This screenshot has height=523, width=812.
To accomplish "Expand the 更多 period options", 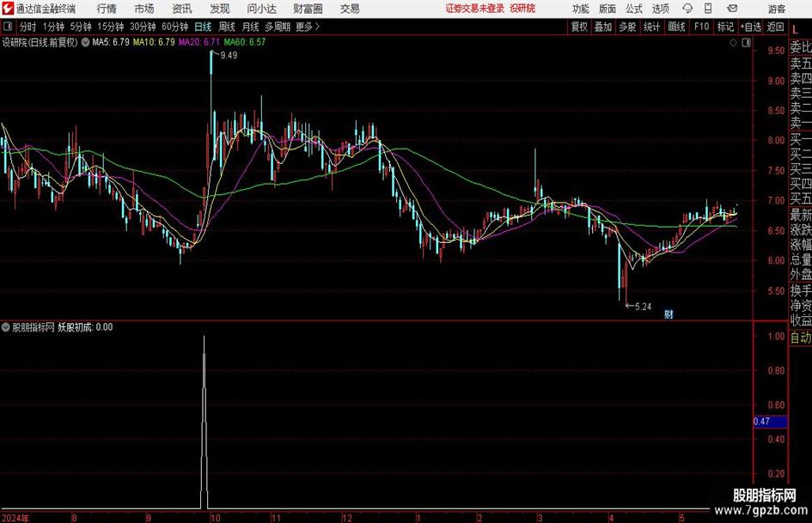I will [308, 27].
